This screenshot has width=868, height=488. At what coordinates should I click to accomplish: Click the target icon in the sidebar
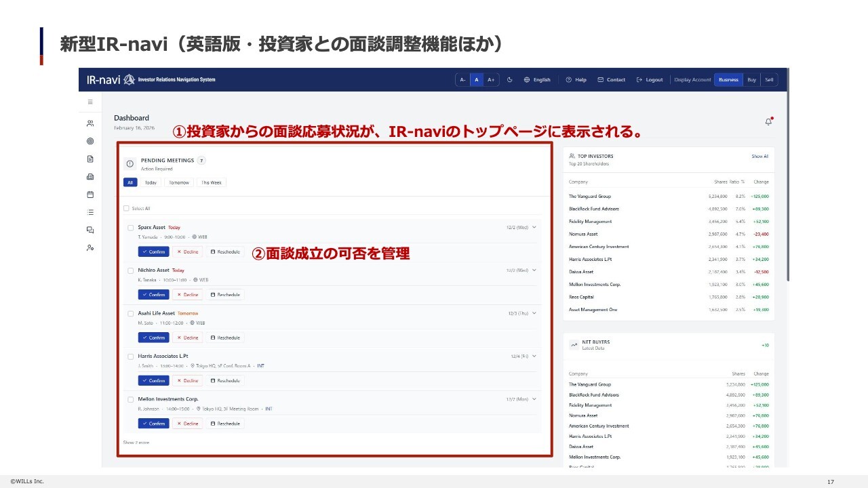point(90,141)
